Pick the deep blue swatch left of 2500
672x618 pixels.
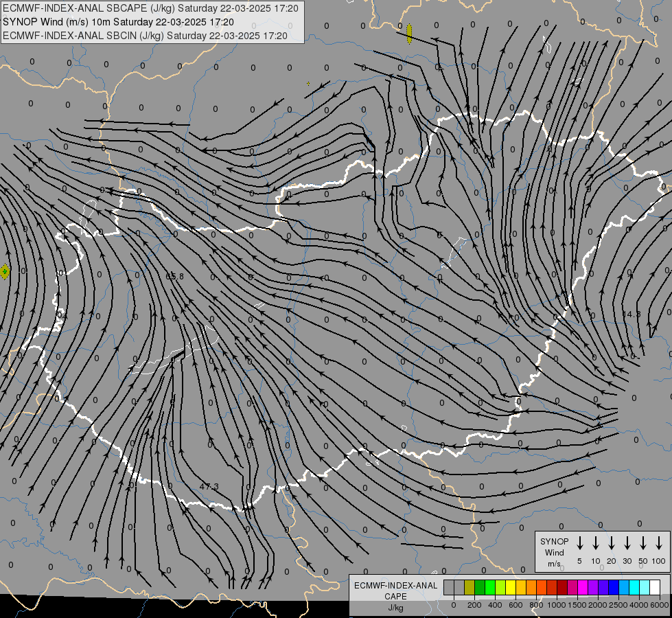(x=614, y=587)
